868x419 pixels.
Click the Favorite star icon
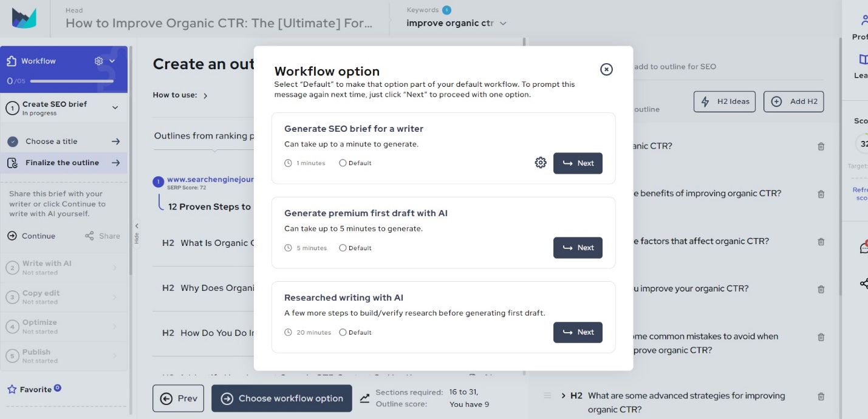pyautogui.click(x=12, y=389)
